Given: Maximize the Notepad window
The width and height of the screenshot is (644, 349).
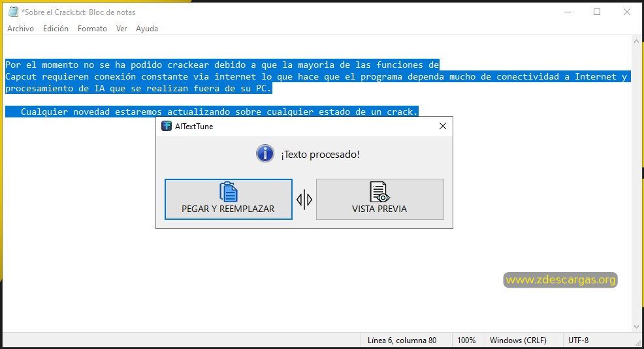Looking at the screenshot, I should (597, 12).
